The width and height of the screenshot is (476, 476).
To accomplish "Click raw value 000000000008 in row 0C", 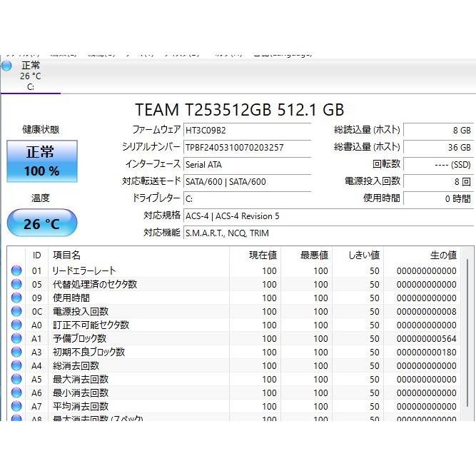I will (427, 311).
